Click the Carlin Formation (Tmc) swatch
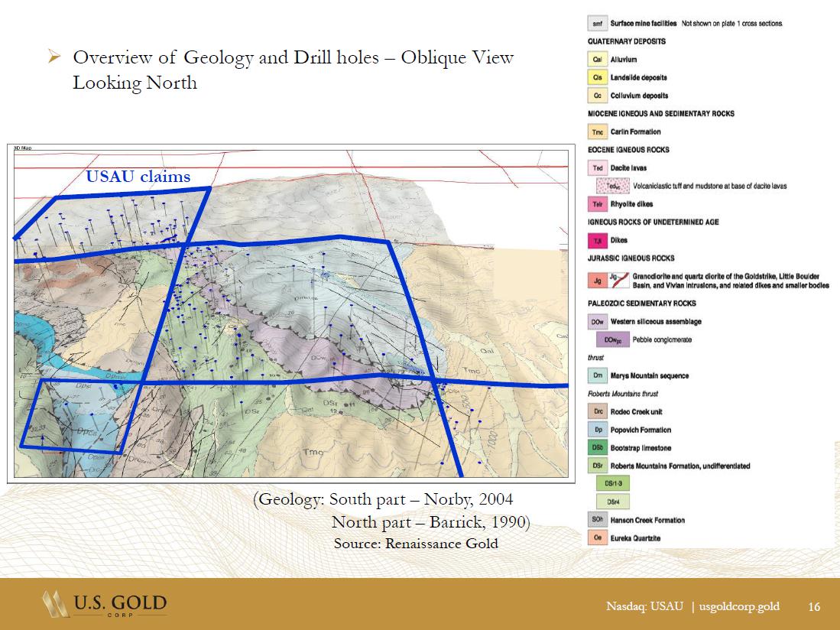Image resolution: width=840 pixels, height=630 pixels. (x=597, y=132)
